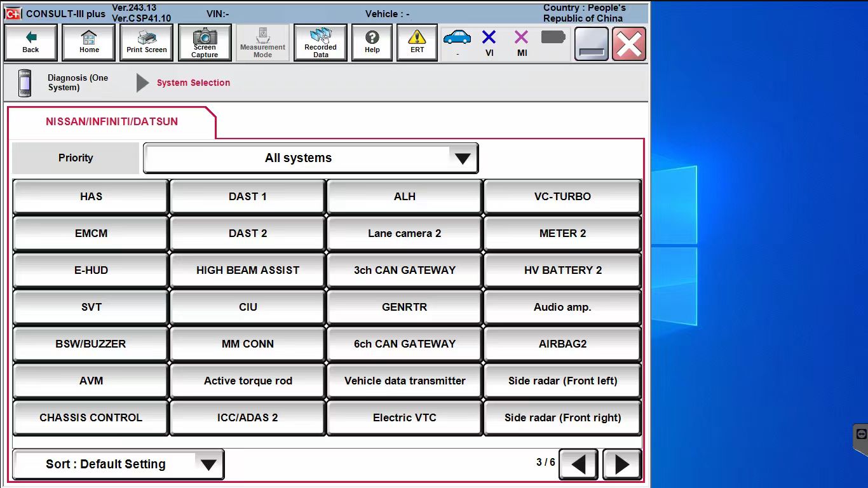This screenshot has height=488, width=868.
Task: Click the Priority label
Action: tap(76, 158)
